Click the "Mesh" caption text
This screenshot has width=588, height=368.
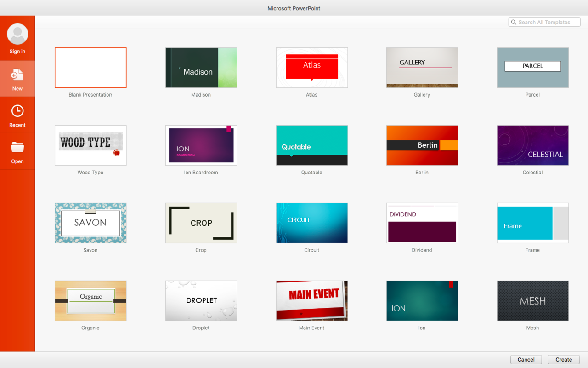(533, 328)
